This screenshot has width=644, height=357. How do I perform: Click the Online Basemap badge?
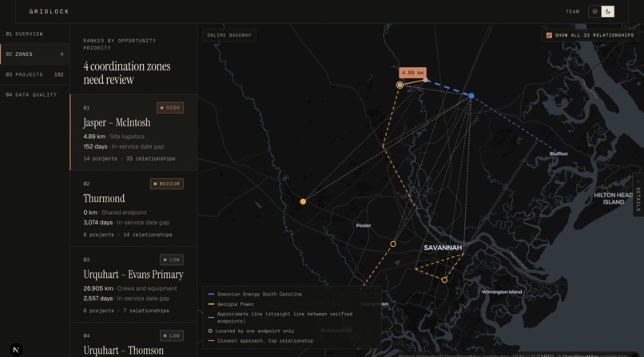click(229, 35)
